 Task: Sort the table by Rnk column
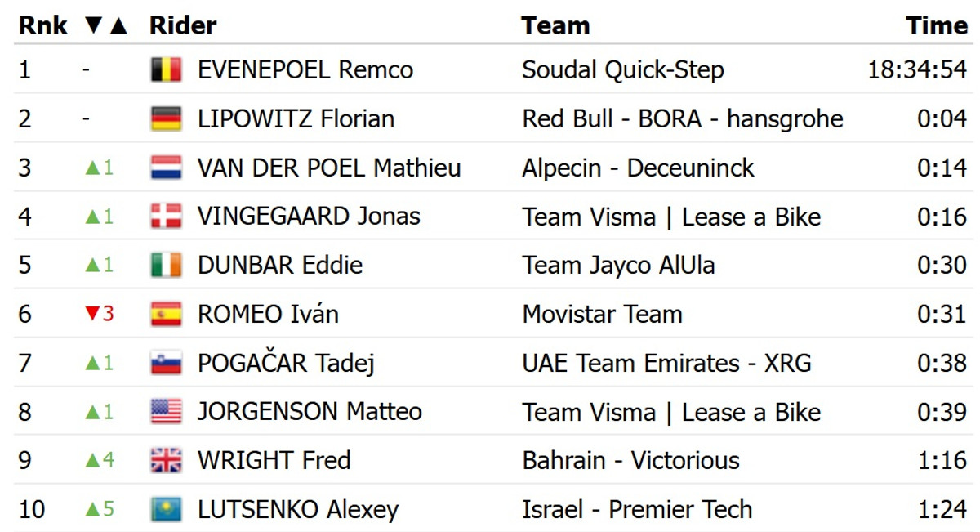43,25
